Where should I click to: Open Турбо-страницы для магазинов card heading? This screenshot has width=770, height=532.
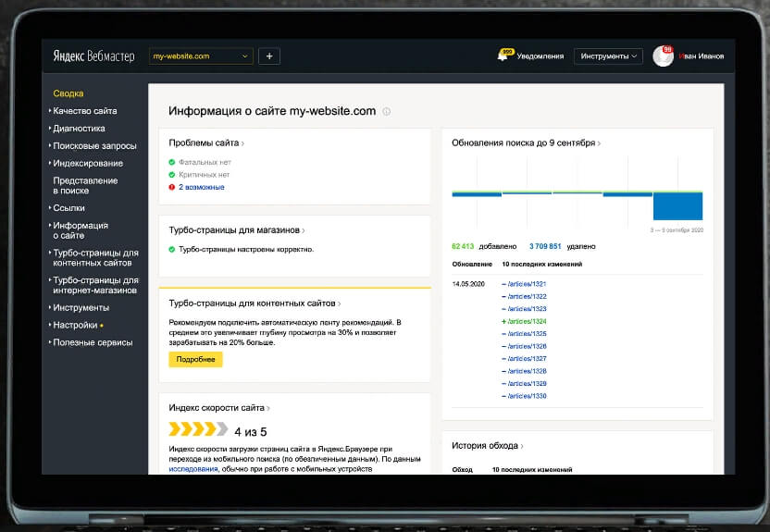(237, 230)
